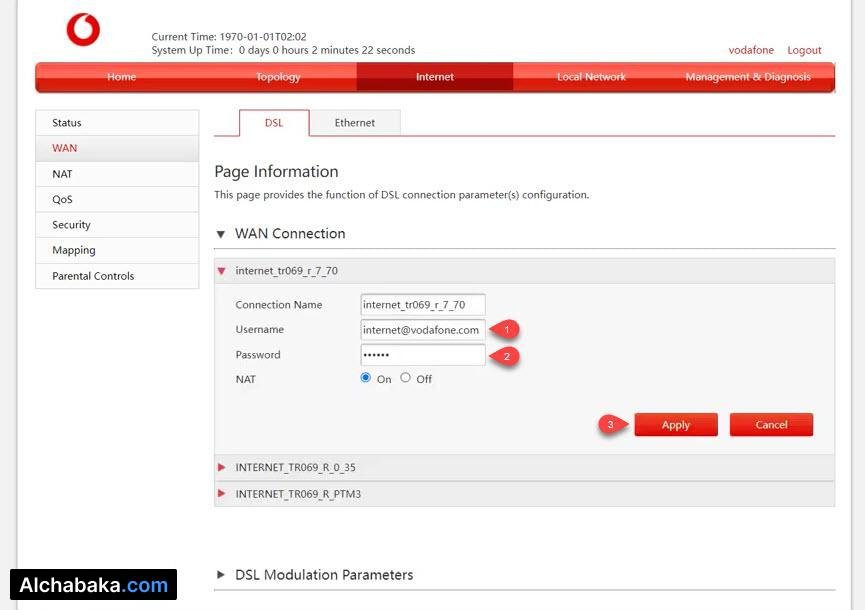This screenshot has height=610, width=865.
Task: Edit the Username input field
Action: pos(422,329)
